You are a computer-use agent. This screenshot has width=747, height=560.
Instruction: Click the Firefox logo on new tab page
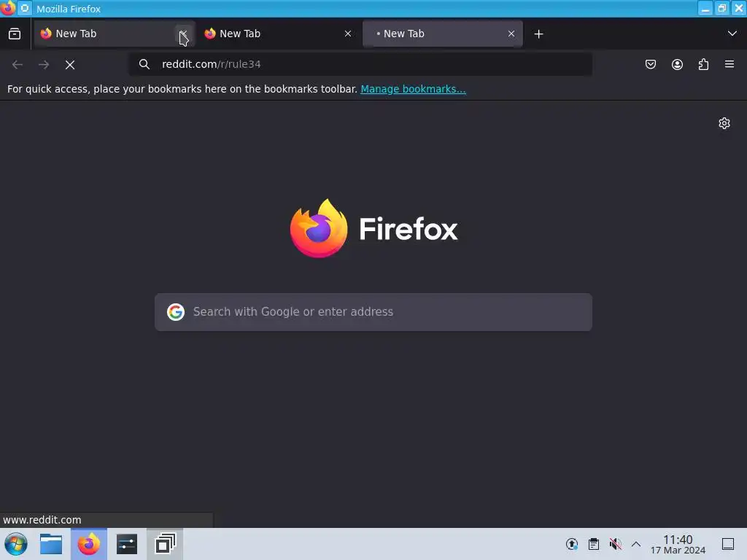373,228
